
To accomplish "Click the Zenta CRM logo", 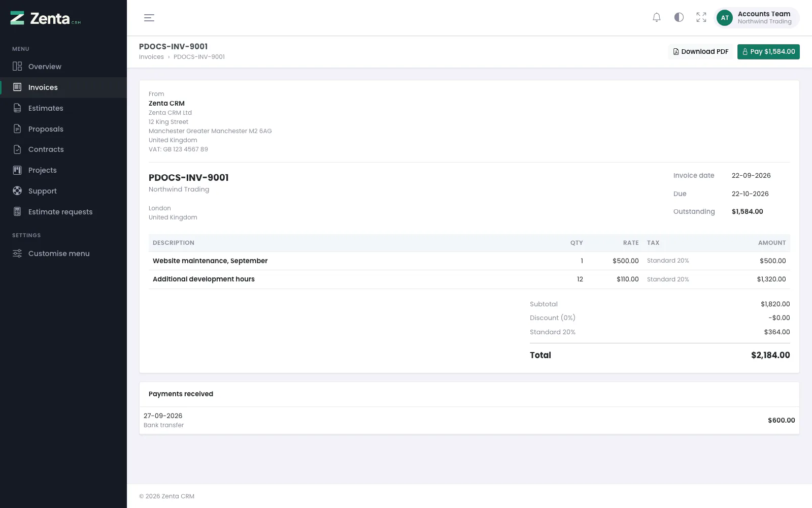I will 46,18.
